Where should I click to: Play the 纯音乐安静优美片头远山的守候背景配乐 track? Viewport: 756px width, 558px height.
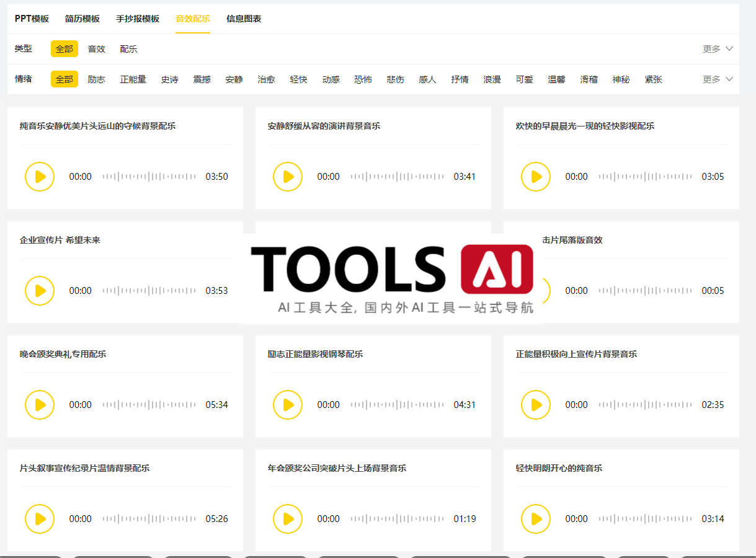[40, 177]
